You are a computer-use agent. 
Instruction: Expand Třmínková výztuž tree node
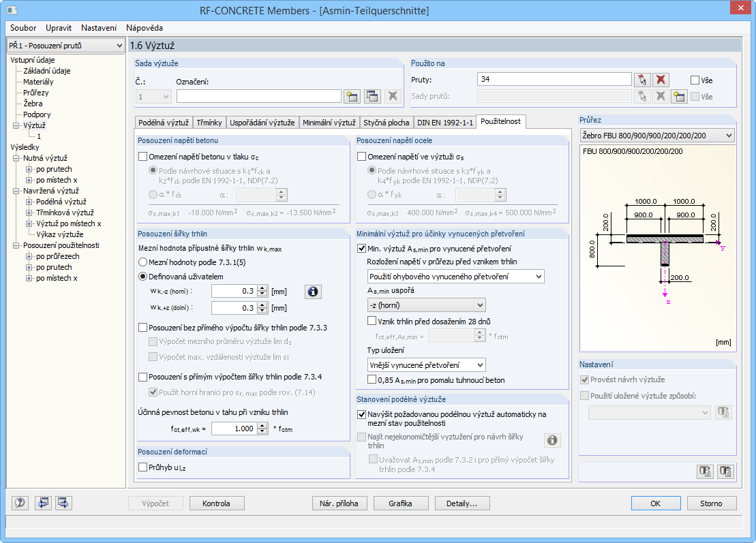coord(29,213)
